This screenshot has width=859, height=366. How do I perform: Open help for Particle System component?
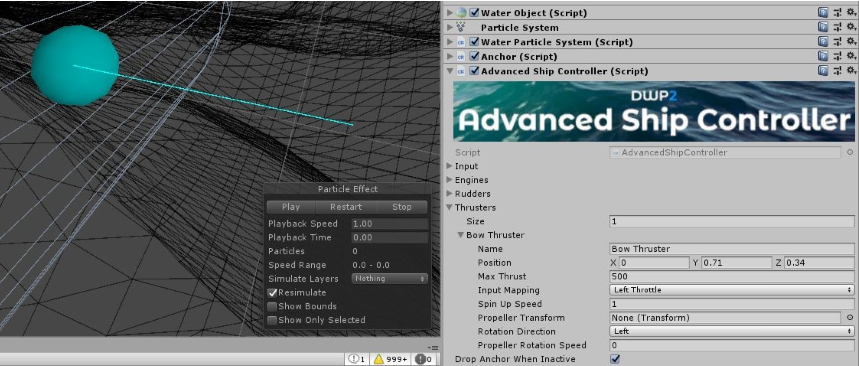coord(823,27)
